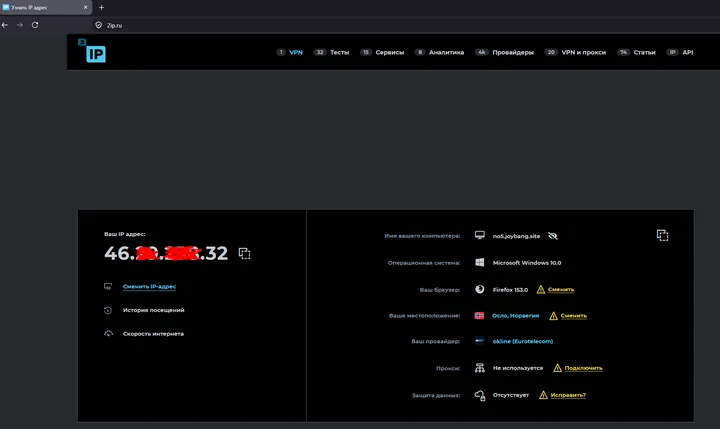The height and width of the screenshot is (429, 720).
Task: Click Сменить link beside browser
Action: point(561,290)
